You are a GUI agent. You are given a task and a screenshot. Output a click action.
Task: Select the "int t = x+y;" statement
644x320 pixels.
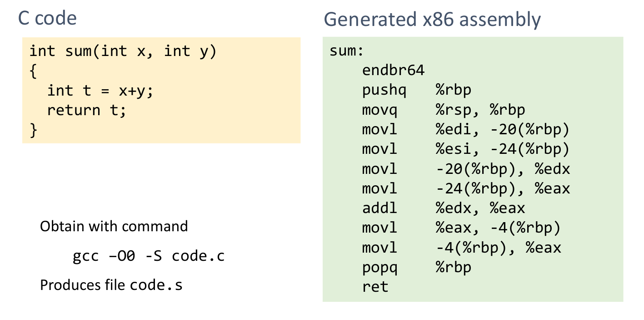click(100, 91)
